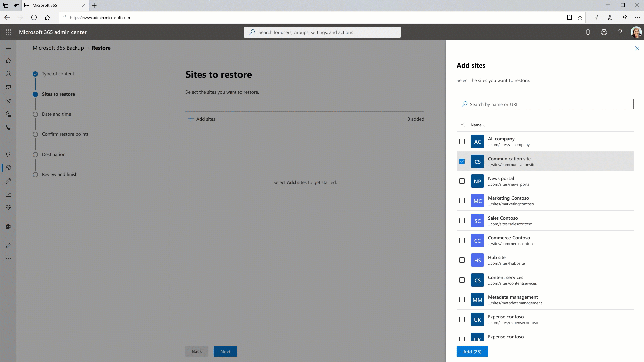Screen dimensions: 644x362
Task: Open the settings gear in header
Action: pyautogui.click(x=604, y=32)
